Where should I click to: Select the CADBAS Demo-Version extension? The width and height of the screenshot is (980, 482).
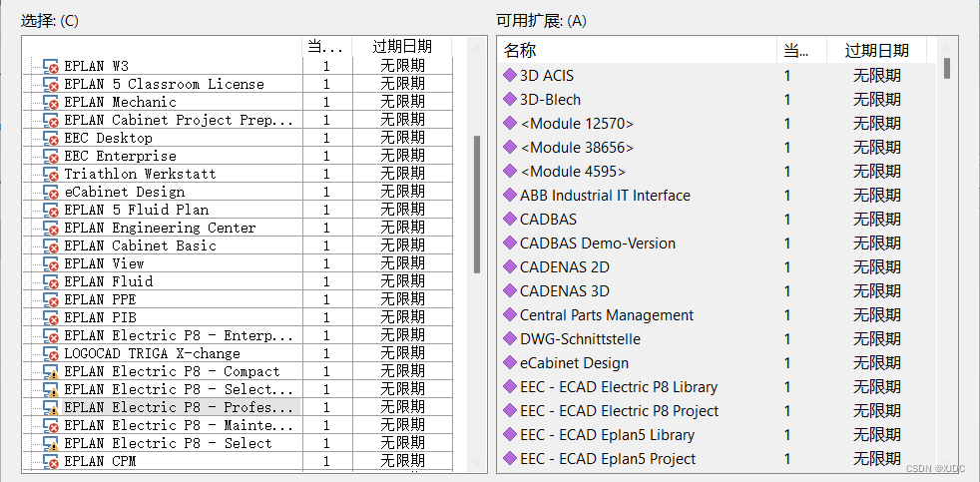[598, 243]
